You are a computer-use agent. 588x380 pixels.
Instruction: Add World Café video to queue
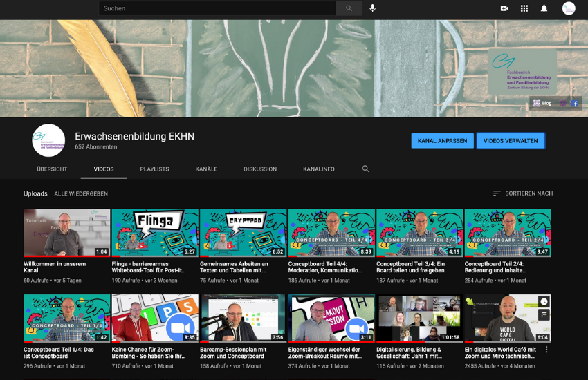(x=544, y=315)
